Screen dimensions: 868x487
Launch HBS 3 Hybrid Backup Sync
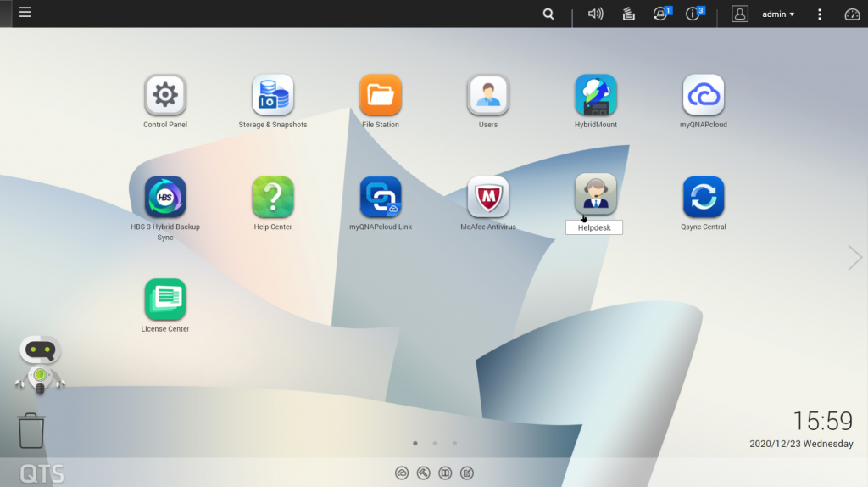pos(165,197)
